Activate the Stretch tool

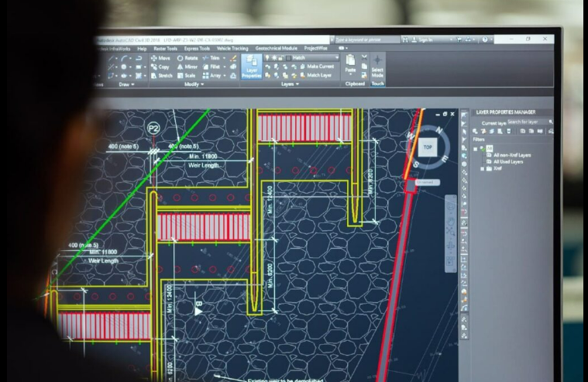tap(162, 75)
